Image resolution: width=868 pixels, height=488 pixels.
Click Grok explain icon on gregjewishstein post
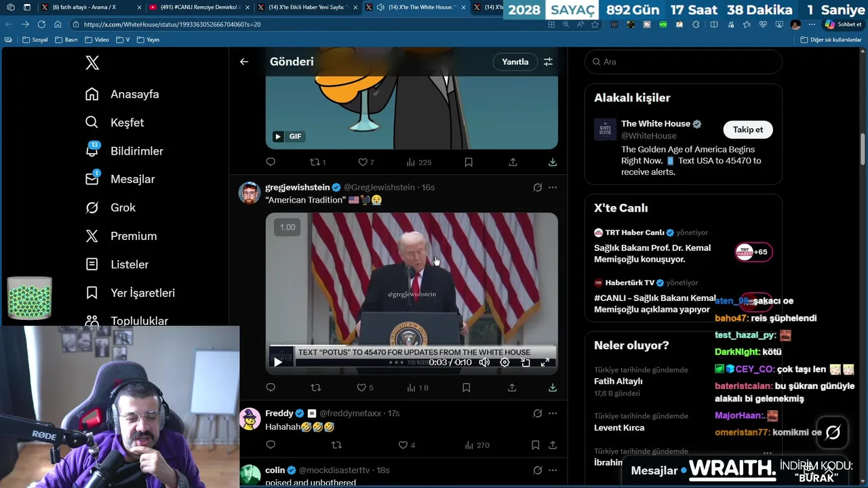(x=538, y=187)
